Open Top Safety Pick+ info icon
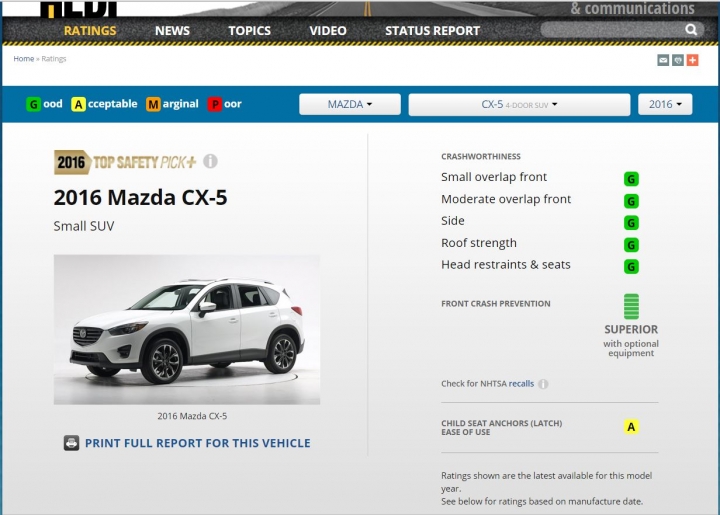Image resolution: width=720 pixels, height=515 pixels. 210,161
